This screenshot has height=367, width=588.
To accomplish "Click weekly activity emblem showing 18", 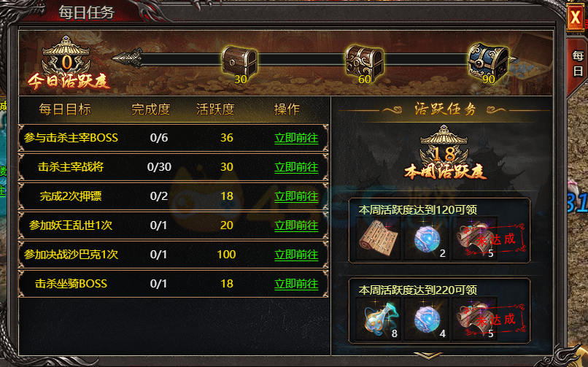I will click(x=444, y=152).
